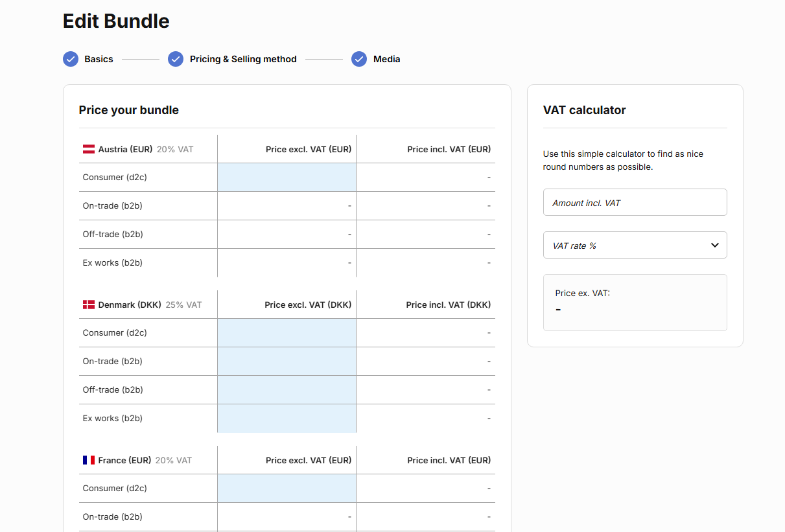Screen dimensions: 785x532
Task: Click the VAT rate dropdown chevron arrow
Action: tap(715, 245)
